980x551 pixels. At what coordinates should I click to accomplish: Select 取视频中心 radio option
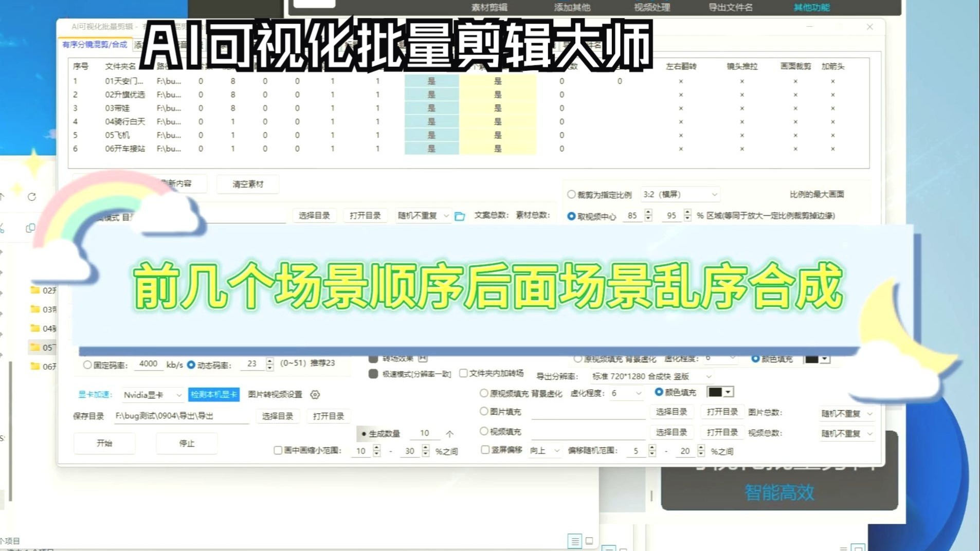571,216
